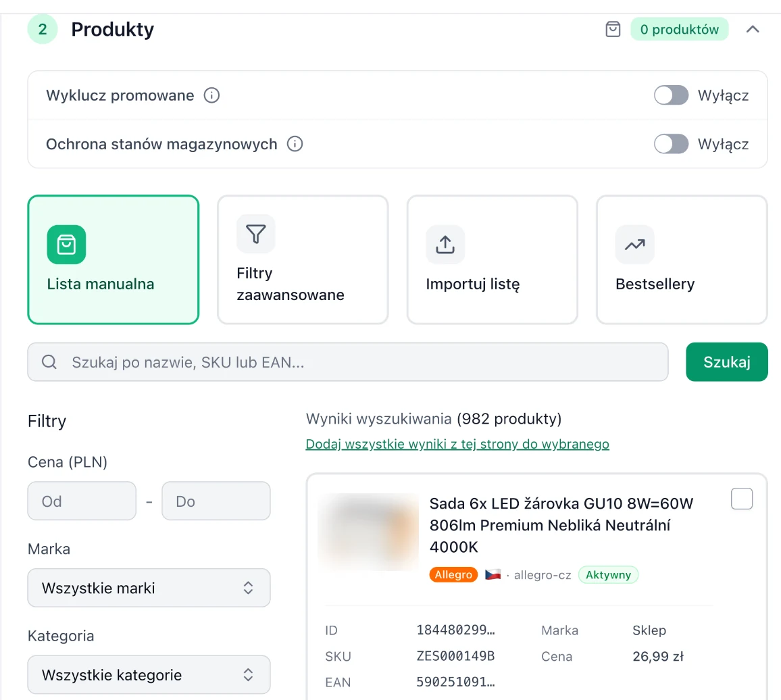Image resolution: width=781 pixels, height=700 pixels.
Task: Click the Szukaj button
Action: 727,361
